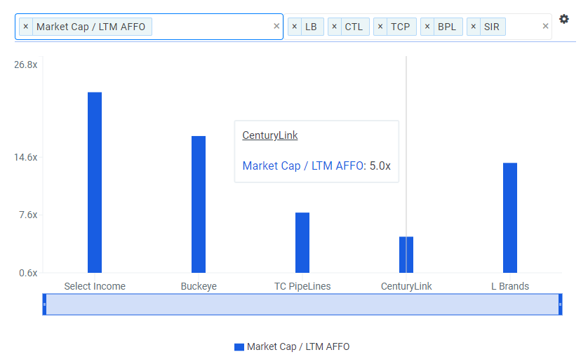Clear all metrics in the metric field

[276, 26]
